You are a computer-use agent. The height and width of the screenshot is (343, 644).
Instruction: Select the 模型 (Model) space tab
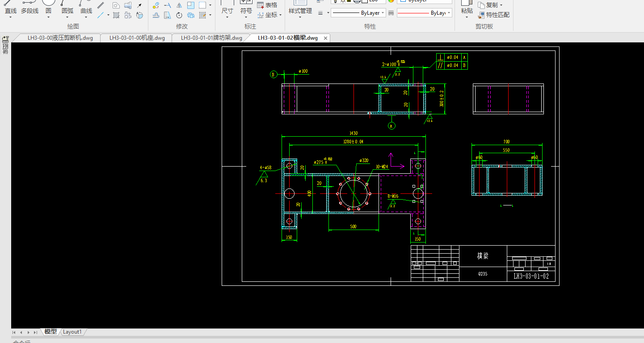[51, 332]
